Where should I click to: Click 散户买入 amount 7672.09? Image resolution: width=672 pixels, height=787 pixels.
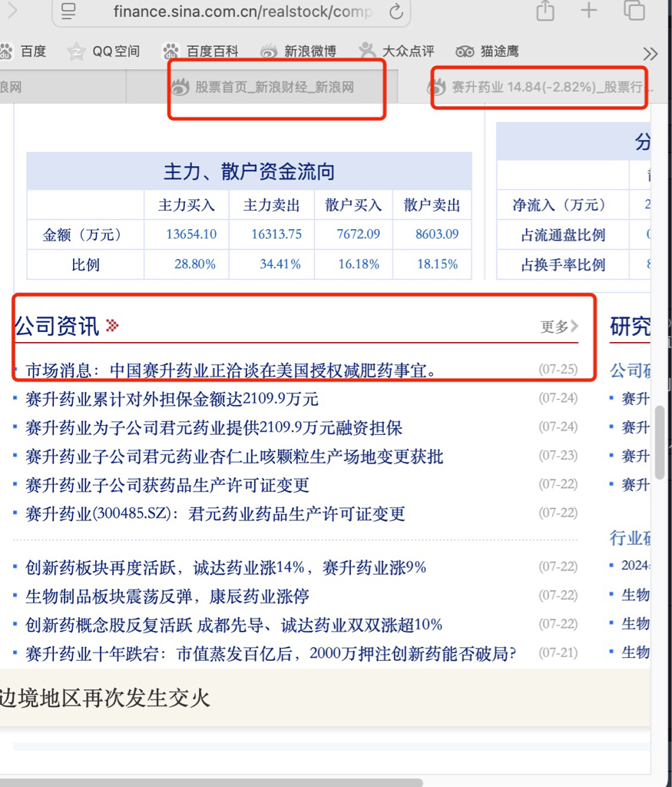click(x=359, y=234)
